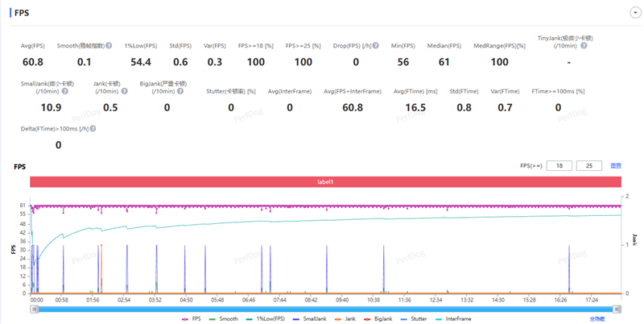
Task: Click right handle of chart zoom bar
Action: point(618,307)
